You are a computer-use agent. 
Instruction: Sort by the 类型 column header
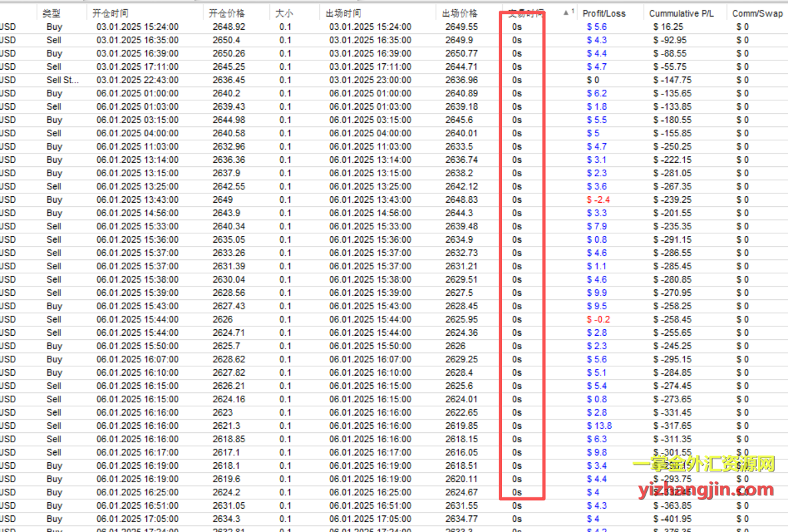click(52, 13)
